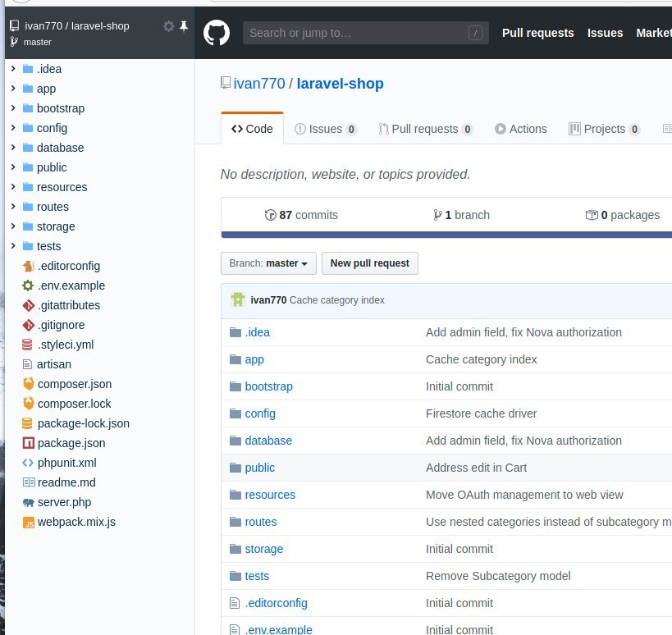Expand the resources folder in sidebar tree
Image resolution: width=672 pixels, height=635 pixels.
click(x=13, y=187)
